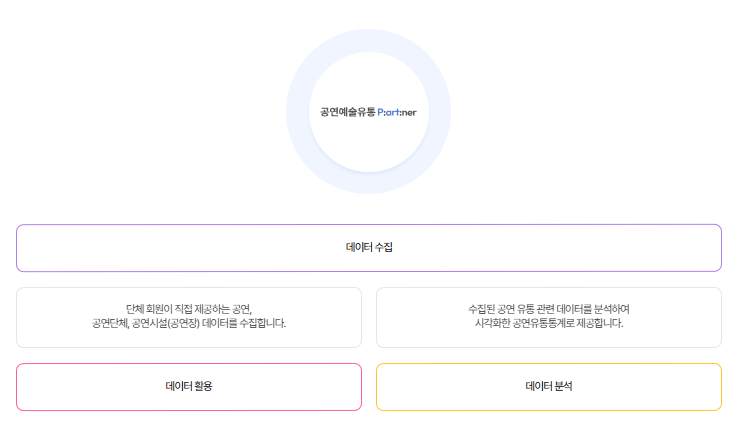
Task: Select the blue 'art' letters in logo
Action: [x=392, y=113]
